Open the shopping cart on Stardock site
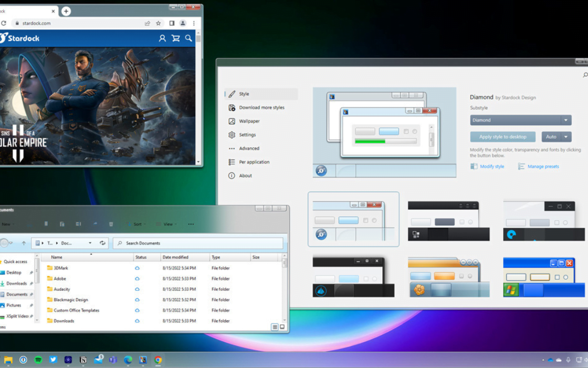 175,38
